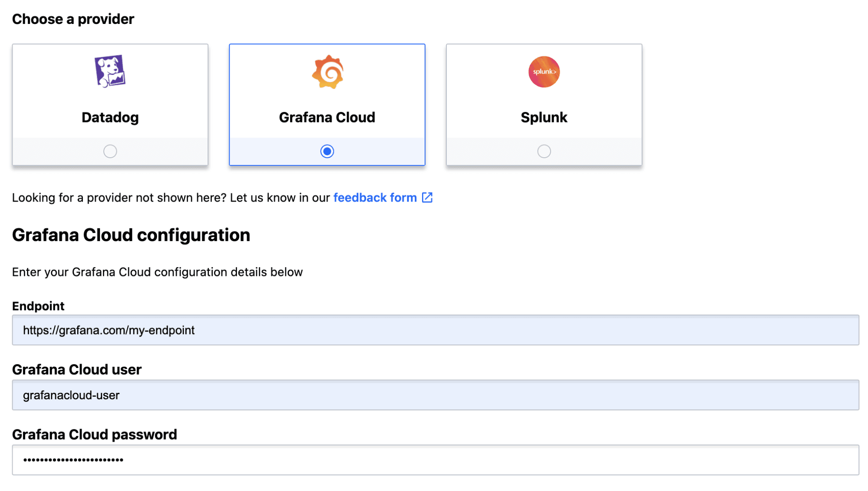Screen dimensions: 868x491
Task: Click the Grafana swirl logo icon
Action: click(x=327, y=72)
